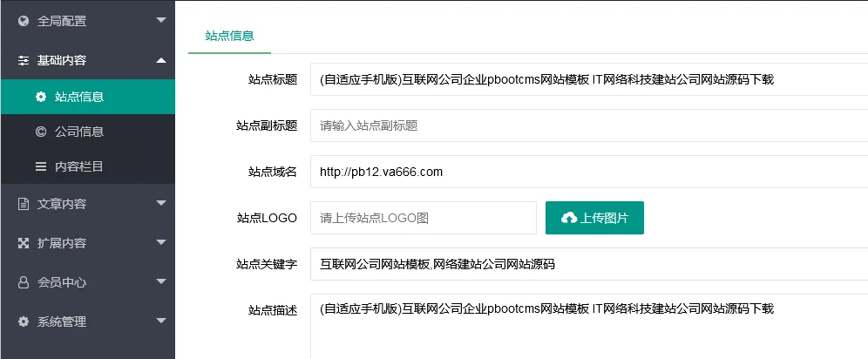Image resolution: width=868 pixels, height=359 pixels.
Task: Click the cloud upload icon in 上传图片
Action: pyautogui.click(x=568, y=218)
